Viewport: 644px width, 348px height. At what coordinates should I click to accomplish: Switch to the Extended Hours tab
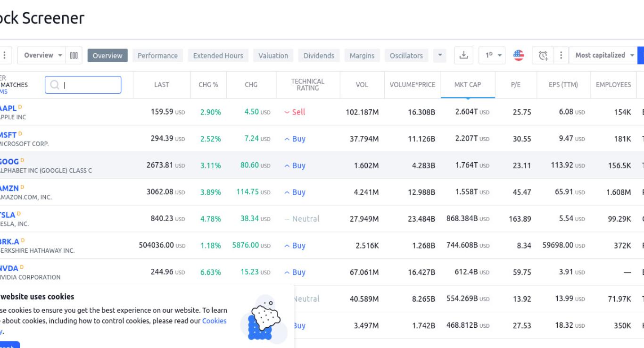[x=218, y=55]
